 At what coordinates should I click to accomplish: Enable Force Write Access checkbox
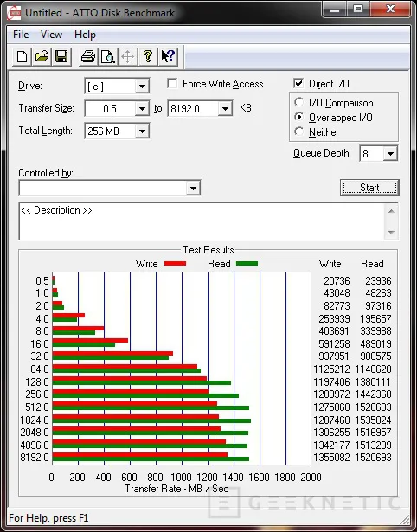(x=172, y=83)
